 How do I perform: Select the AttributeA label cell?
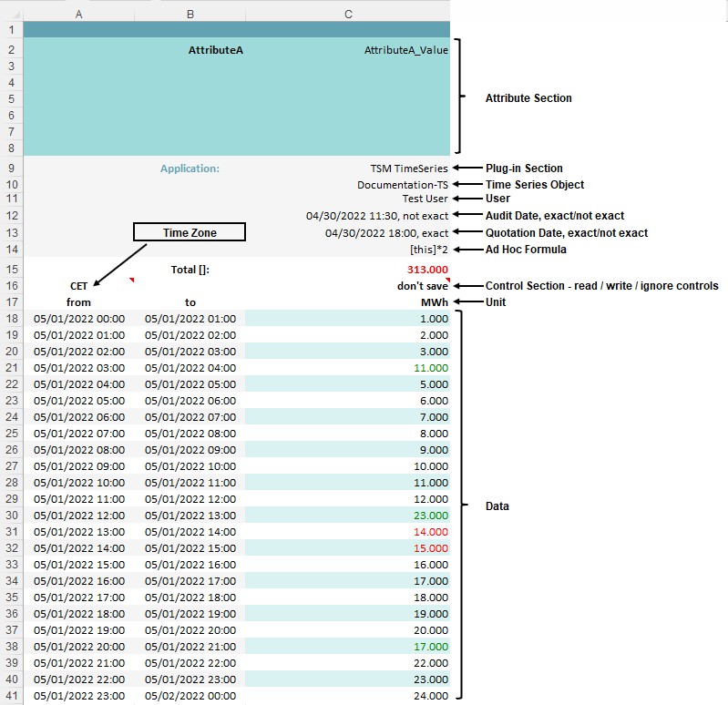[215, 51]
